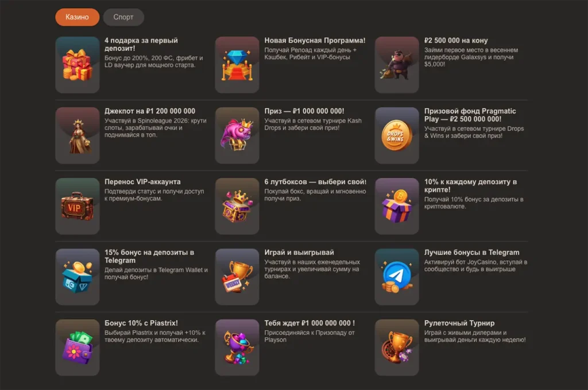Open the gift boxes first deposit icon
Image resolution: width=588 pixels, height=390 pixels.
tap(78, 65)
